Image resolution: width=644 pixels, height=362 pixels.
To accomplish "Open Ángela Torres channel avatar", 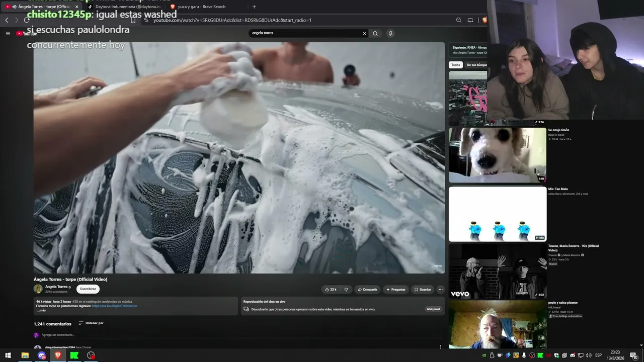I will click(x=38, y=289).
